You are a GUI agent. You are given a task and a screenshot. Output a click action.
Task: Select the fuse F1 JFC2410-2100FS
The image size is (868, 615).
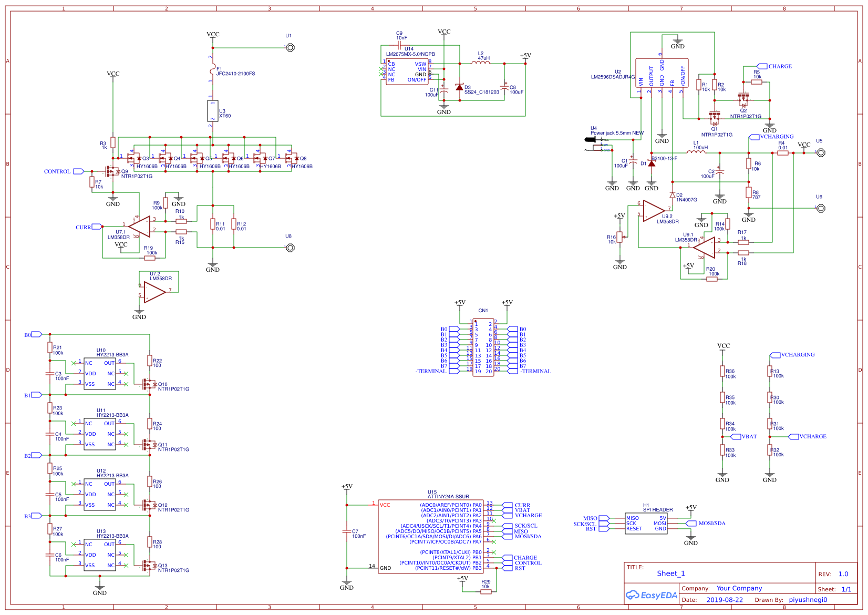213,68
